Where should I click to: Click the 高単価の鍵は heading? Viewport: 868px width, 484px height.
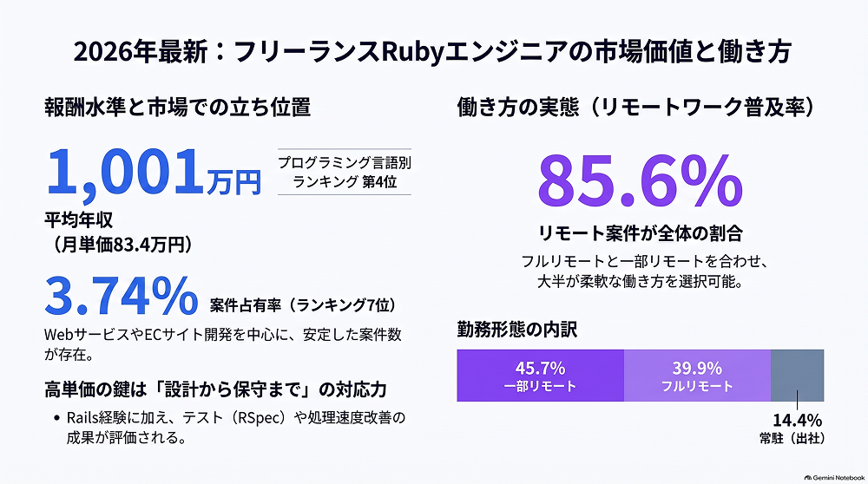pos(216,390)
